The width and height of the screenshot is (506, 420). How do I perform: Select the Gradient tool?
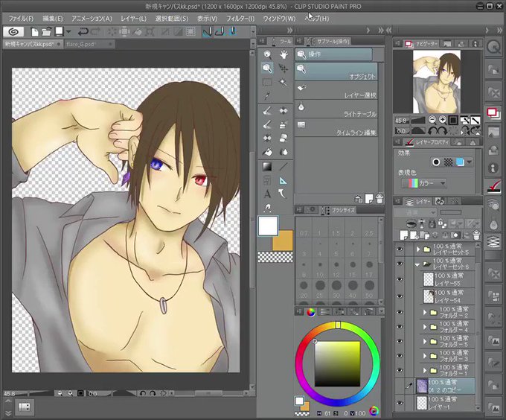267,167
